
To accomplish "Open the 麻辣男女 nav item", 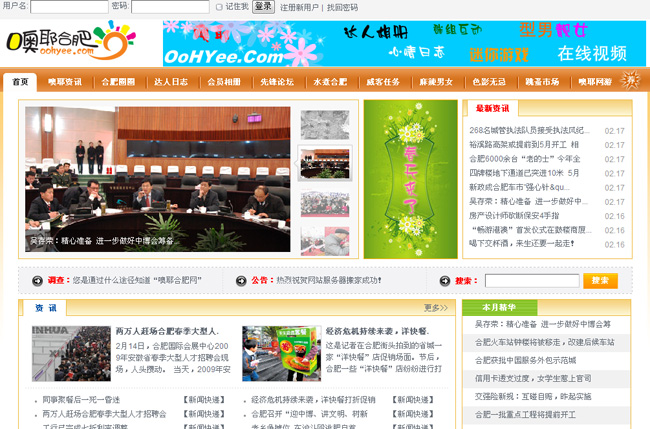I will (436, 82).
